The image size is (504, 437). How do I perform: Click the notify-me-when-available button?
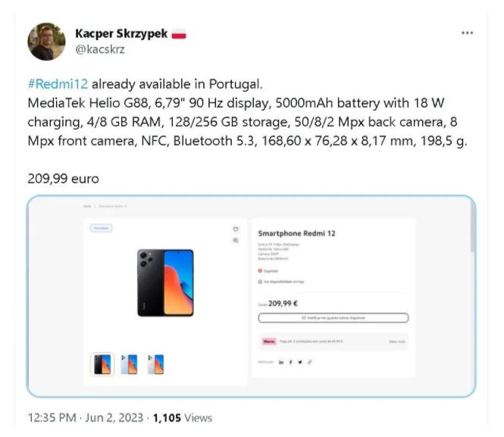point(333,317)
